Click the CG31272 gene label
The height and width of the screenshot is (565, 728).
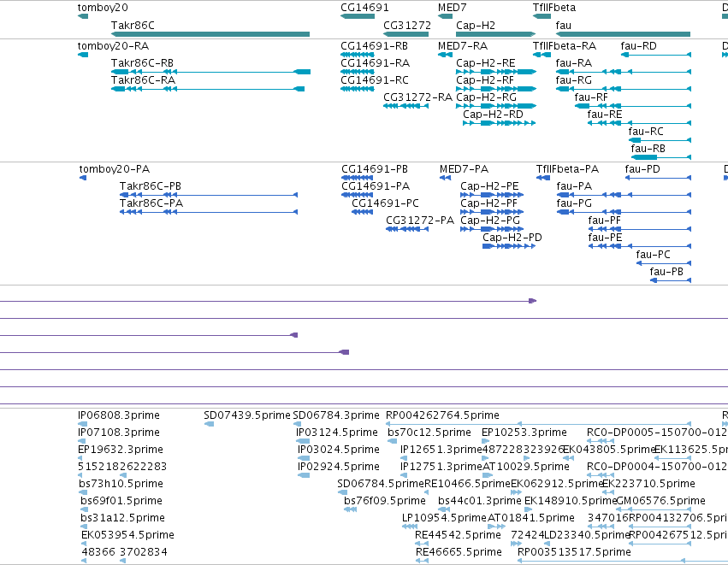[x=406, y=26]
